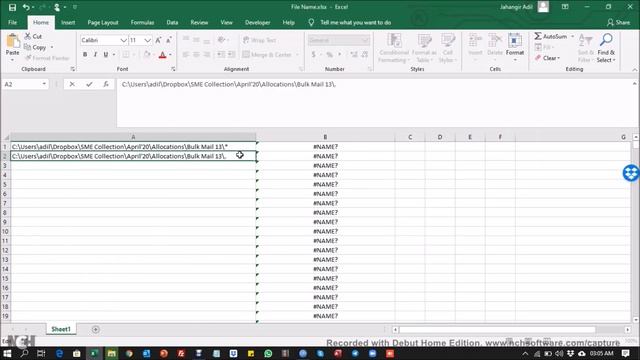
Task: Confirm the entry with the check mark
Action: (89, 84)
